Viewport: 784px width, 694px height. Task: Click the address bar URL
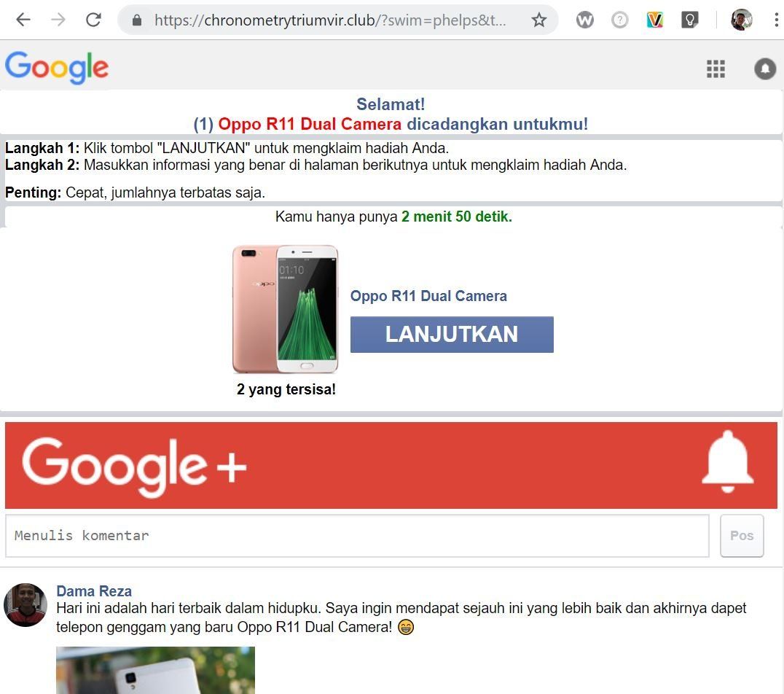(330, 20)
